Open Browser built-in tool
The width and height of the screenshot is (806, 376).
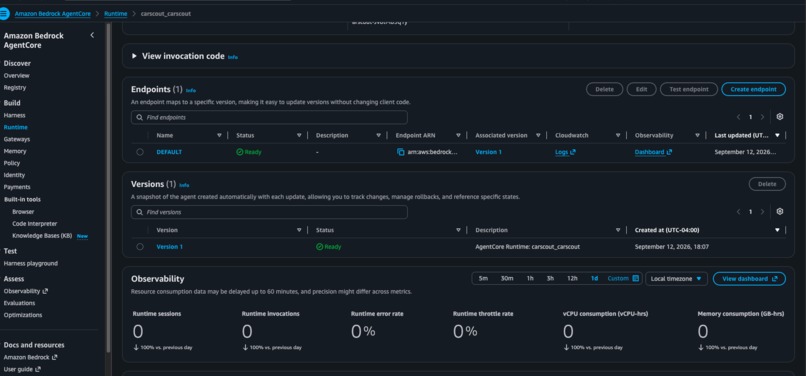(x=23, y=211)
